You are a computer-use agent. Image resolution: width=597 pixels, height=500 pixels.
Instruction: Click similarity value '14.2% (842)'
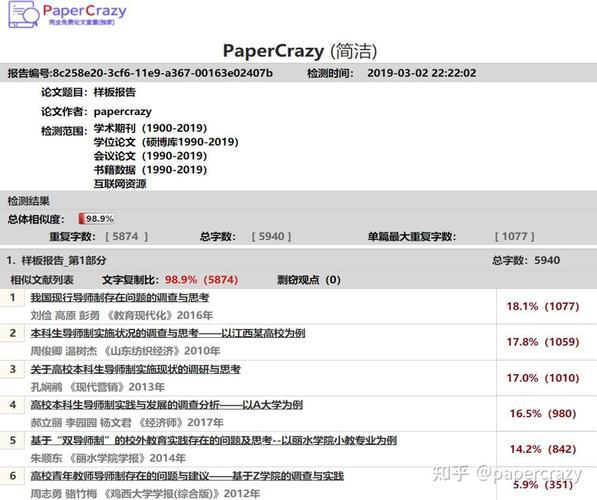[543, 449]
